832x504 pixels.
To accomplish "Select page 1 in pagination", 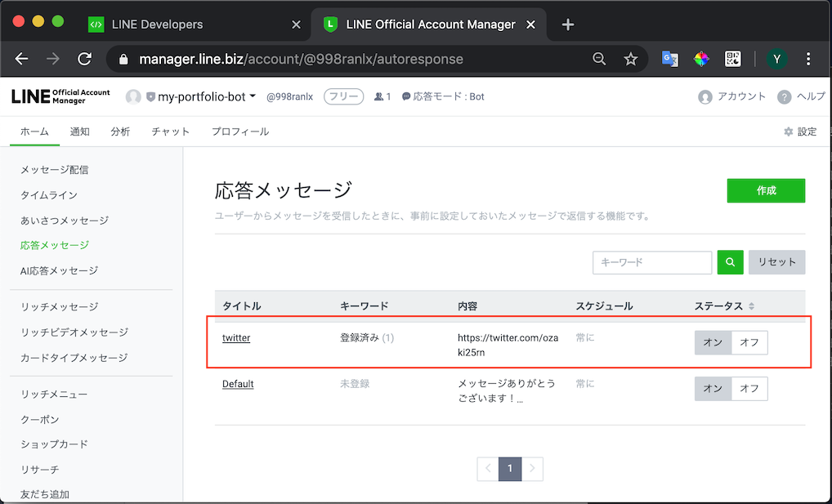I will [510, 468].
